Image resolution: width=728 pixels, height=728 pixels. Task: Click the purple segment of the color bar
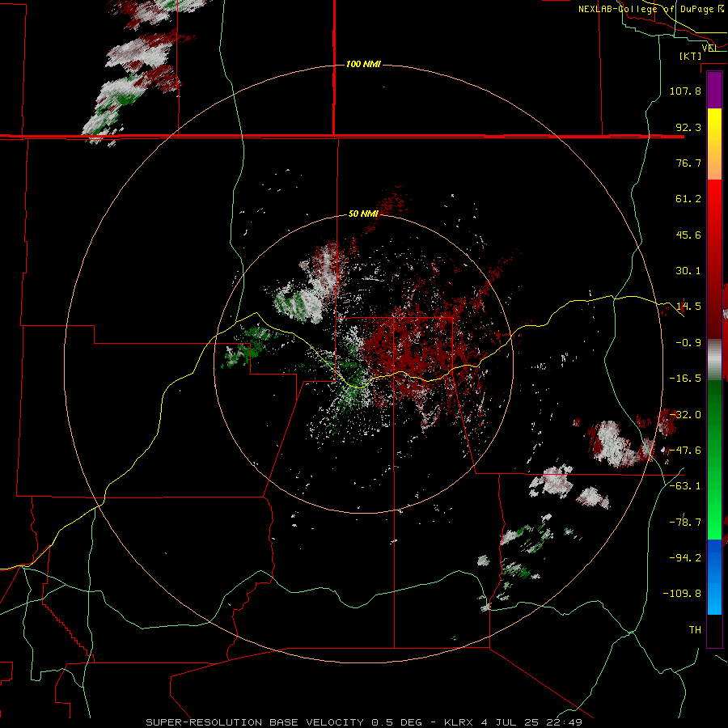tap(714, 91)
